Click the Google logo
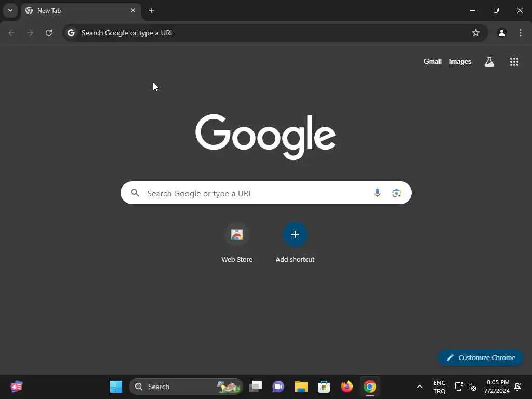 (265, 137)
